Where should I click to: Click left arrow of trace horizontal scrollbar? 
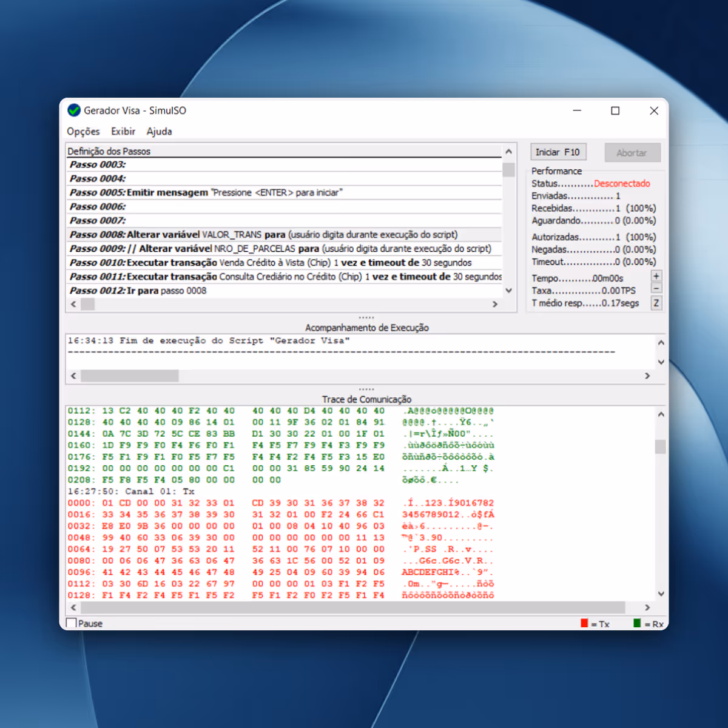(x=74, y=608)
